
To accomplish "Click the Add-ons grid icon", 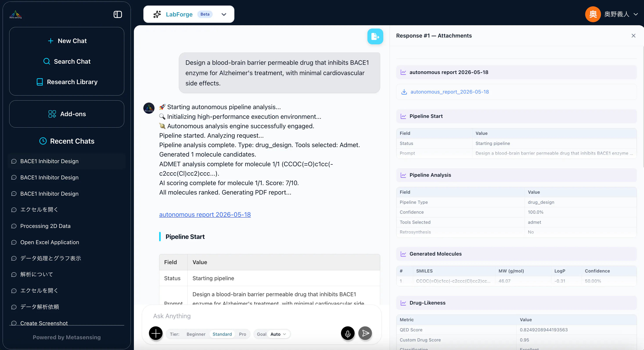I will pyautogui.click(x=52, y=114).
